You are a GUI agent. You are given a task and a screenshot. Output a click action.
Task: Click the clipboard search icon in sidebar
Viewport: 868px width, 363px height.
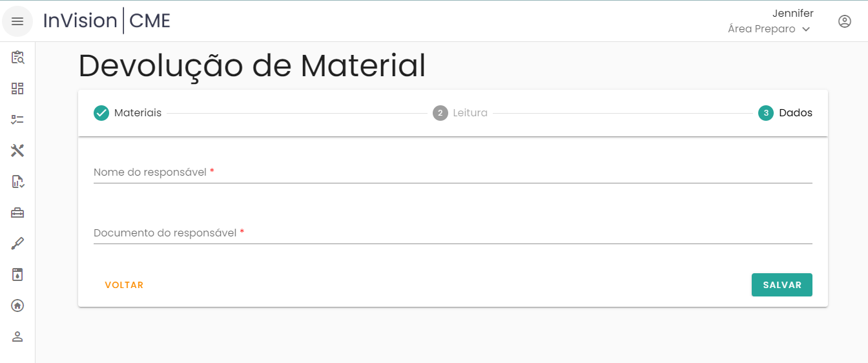tap(17, 57)
